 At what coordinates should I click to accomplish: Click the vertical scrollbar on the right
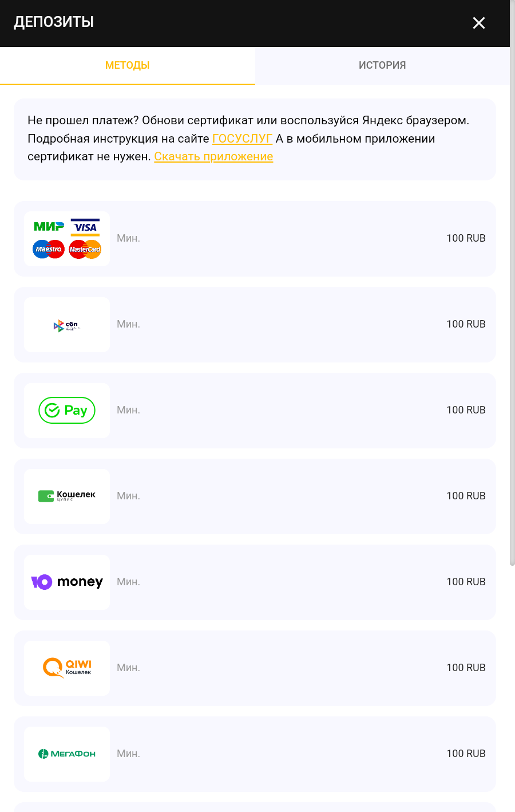coord(512,286)
